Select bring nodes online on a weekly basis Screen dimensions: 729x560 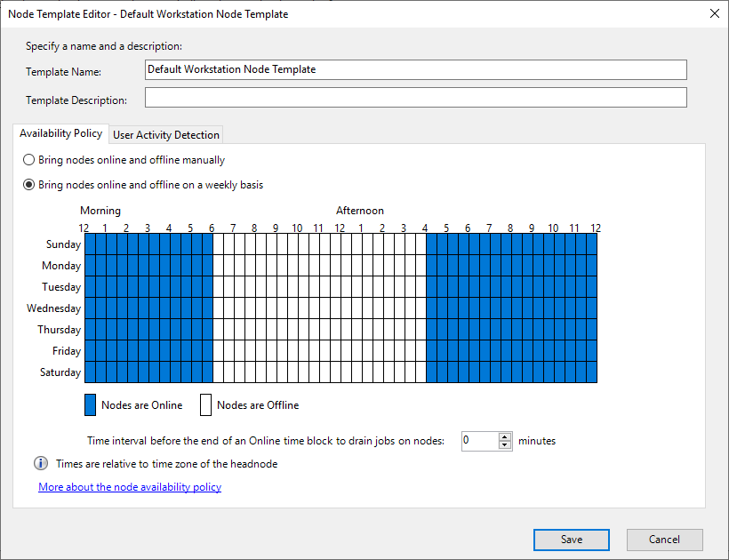point(28,185)
